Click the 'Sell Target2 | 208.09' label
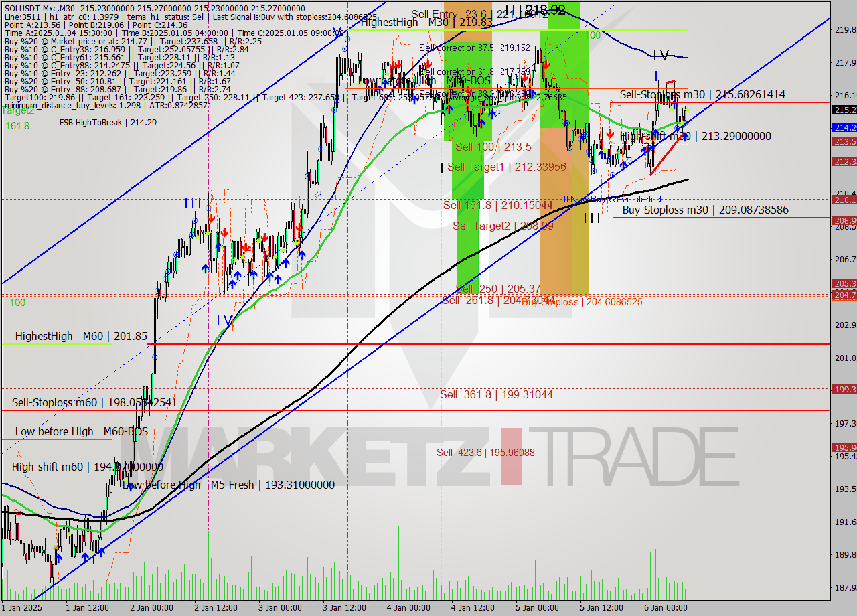 [503, 226]
